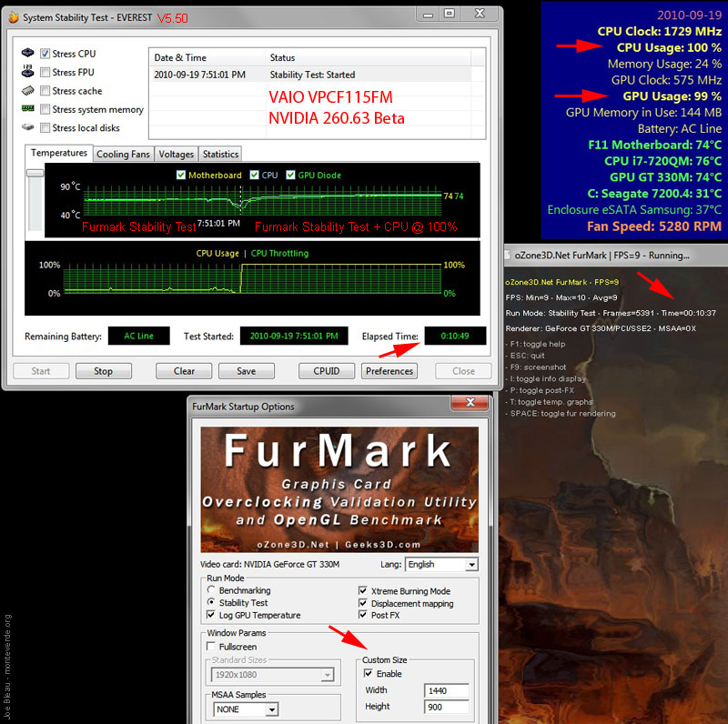
Task: Click the FurMark banner image
Action: (339, 489)
